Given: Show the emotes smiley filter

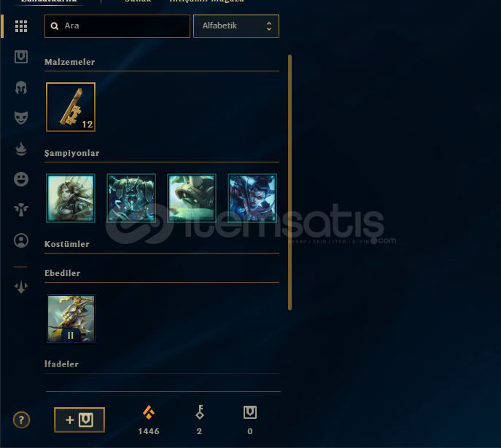Looking at the screenshot, I should tap(21, 179).
